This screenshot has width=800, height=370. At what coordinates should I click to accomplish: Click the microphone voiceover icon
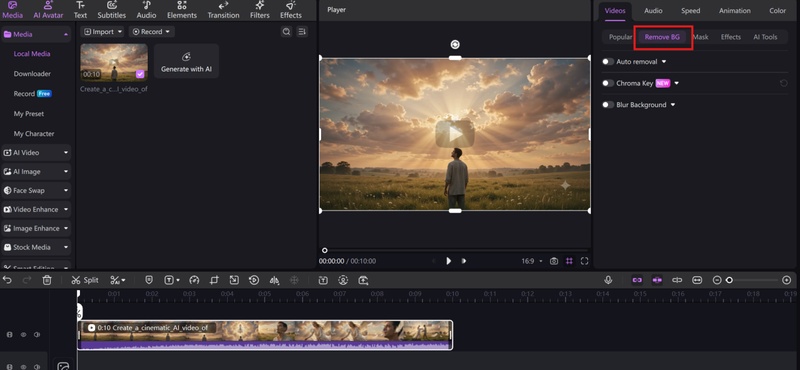pyautogui.click(x=608, y=280)
